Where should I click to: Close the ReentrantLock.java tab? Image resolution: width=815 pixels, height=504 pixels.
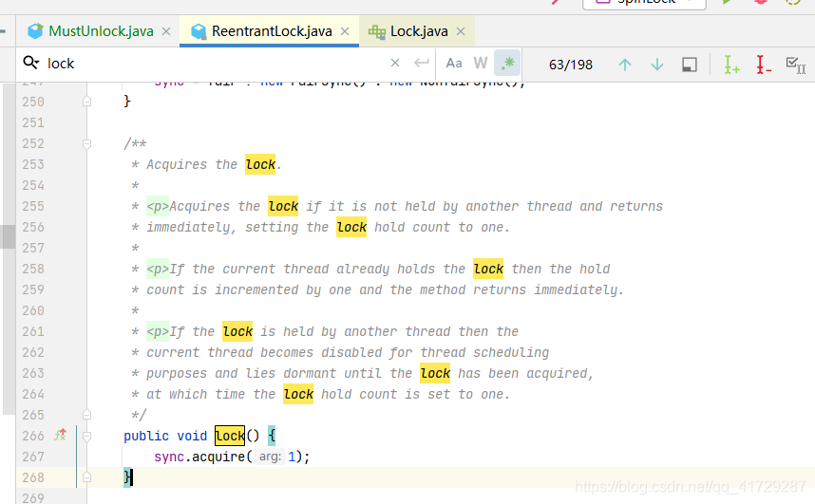coord(345,31)
